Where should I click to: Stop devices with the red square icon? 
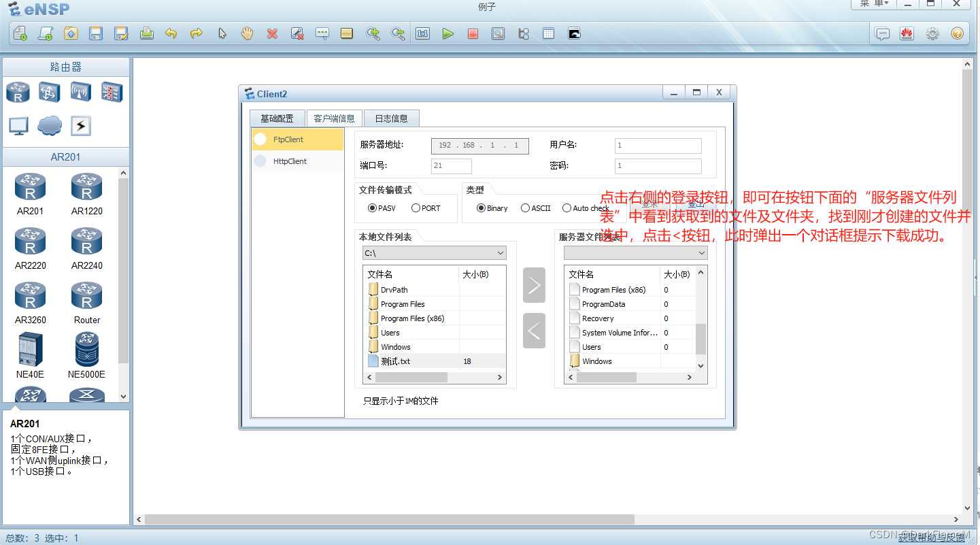[473, 33]
